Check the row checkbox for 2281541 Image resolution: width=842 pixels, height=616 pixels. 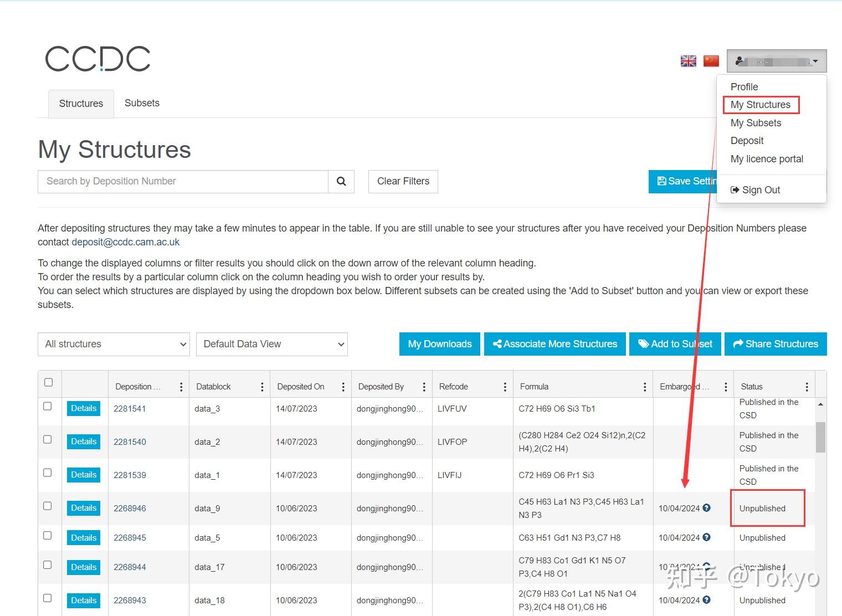48,406
